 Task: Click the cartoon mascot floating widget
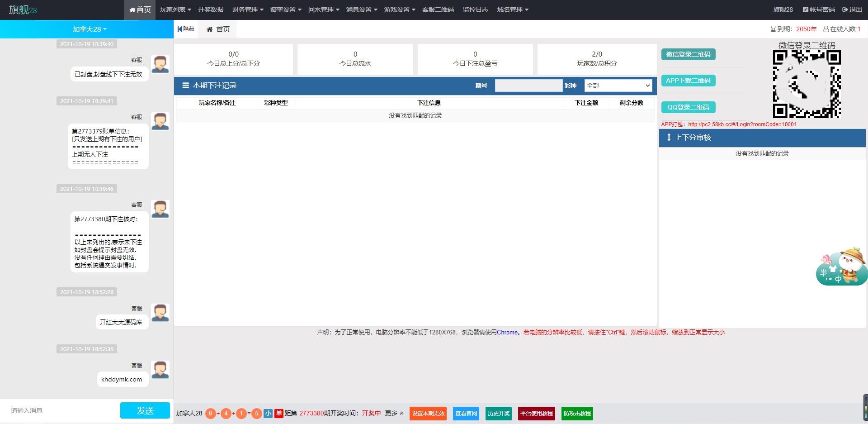[841, 266]
